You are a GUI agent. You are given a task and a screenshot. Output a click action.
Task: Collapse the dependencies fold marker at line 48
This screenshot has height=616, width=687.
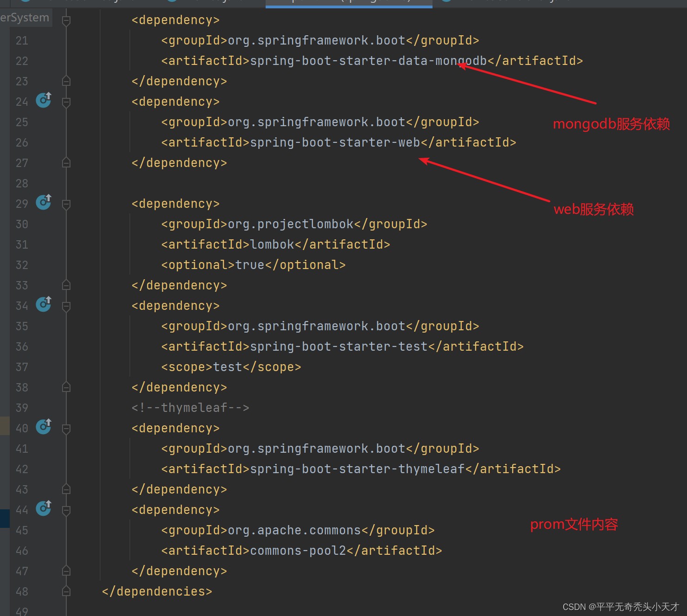pyautogui.click(x=66, y=591)
